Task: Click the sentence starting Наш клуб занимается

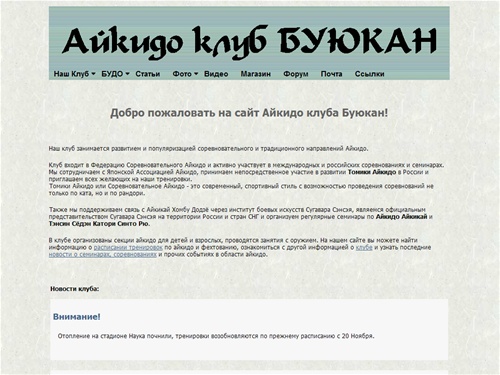Action: (x=209, y=149)
